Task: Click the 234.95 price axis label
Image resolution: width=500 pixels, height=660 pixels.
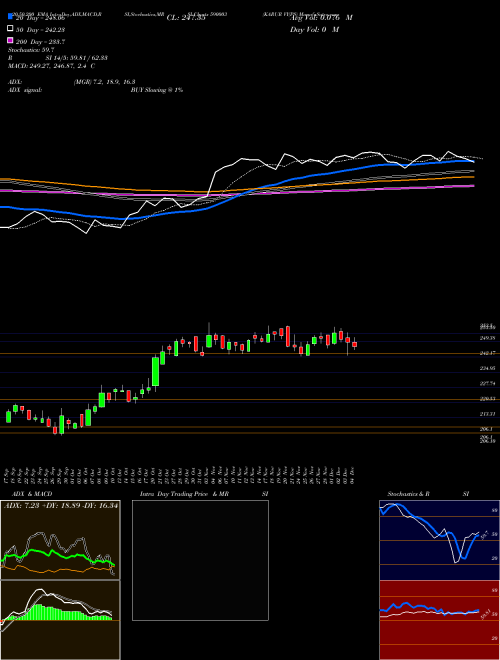Action: (488, 368)
